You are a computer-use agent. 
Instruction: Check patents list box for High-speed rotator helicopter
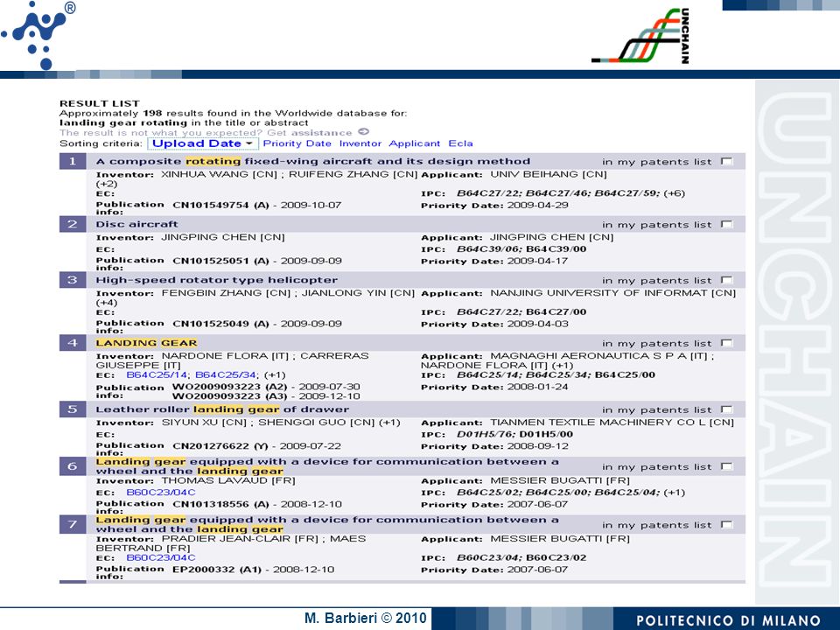[x=726, y=280]
